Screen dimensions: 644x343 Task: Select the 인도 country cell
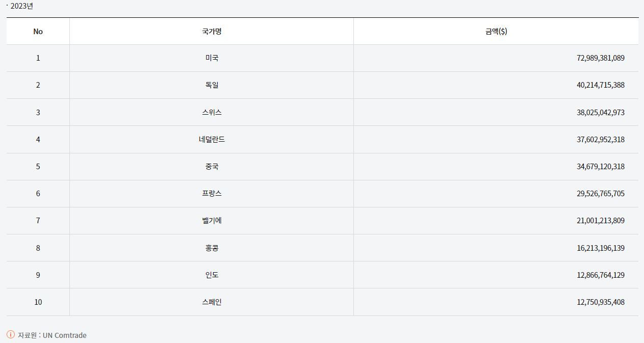tap(212, 275)
